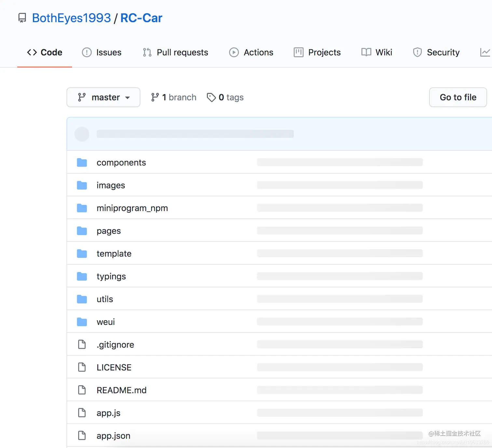Image resolution: width=492 pixels, height=448 pixels.
Task: Click the images folder icon
Action: pos(82,185)
